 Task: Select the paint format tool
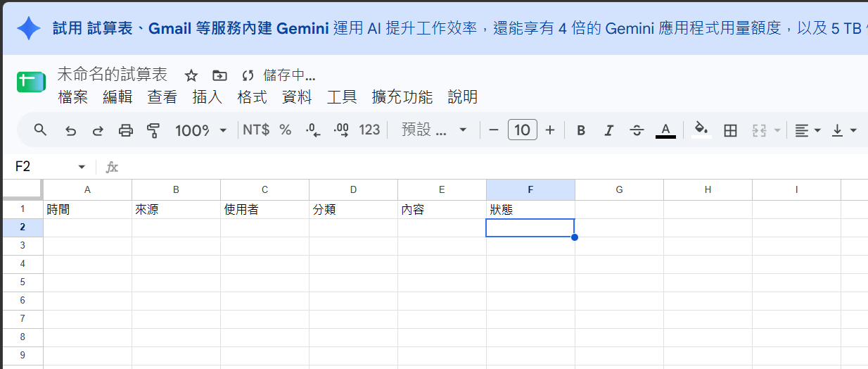[x=153, y=130]
